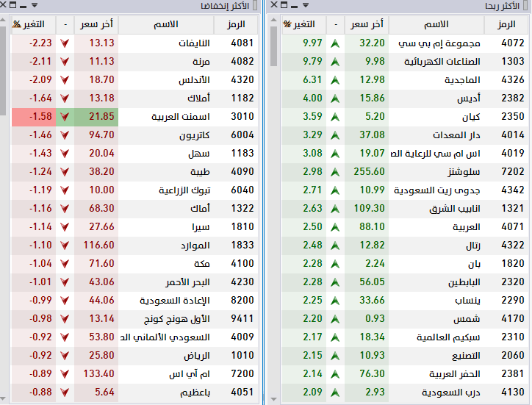Select stock name البحر الأحمر
Screen dimensions: 532x405
(188, 282)
